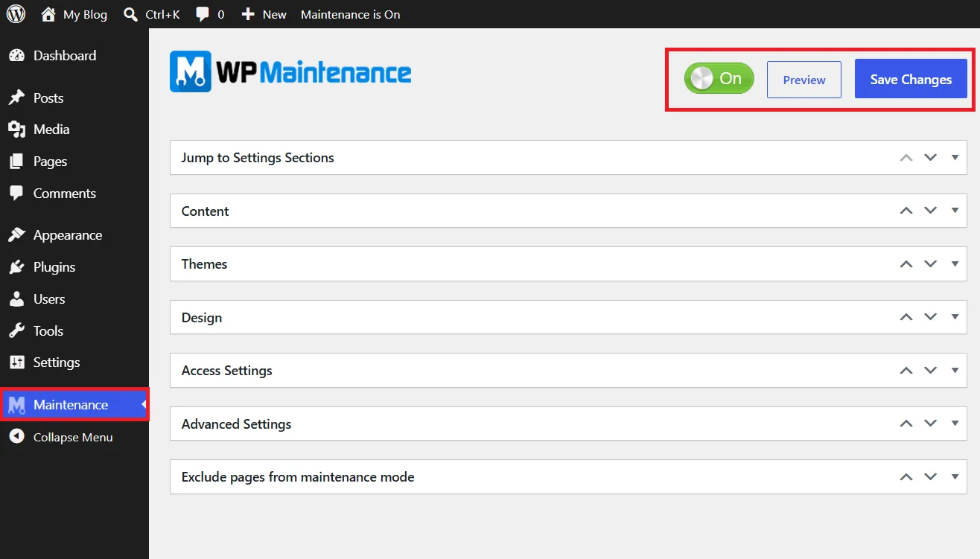The height and width of the screenshot is (559, 980).
Task: Move Jump to Settings Sections up
Action: (906, 157)
